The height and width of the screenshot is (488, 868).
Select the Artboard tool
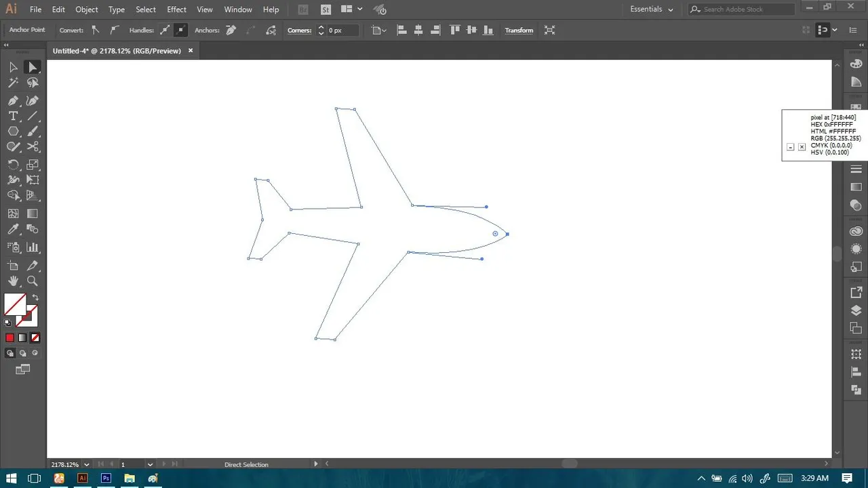(13, 265)
